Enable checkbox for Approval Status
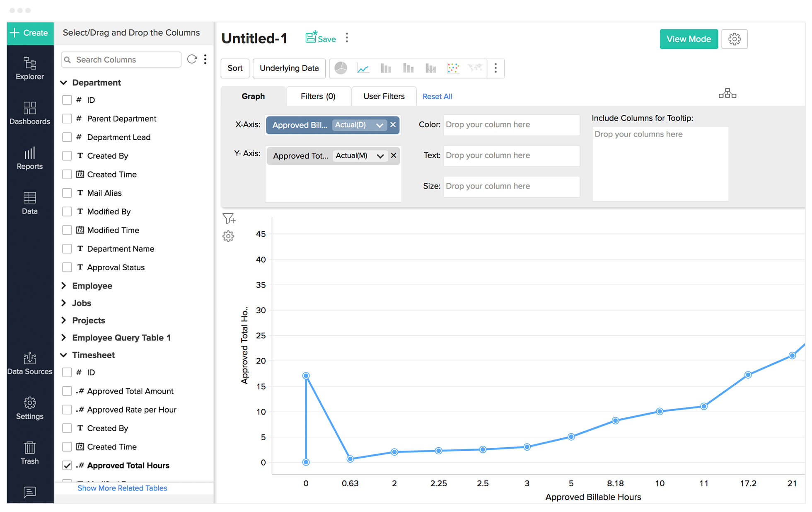 coord(67,267)
